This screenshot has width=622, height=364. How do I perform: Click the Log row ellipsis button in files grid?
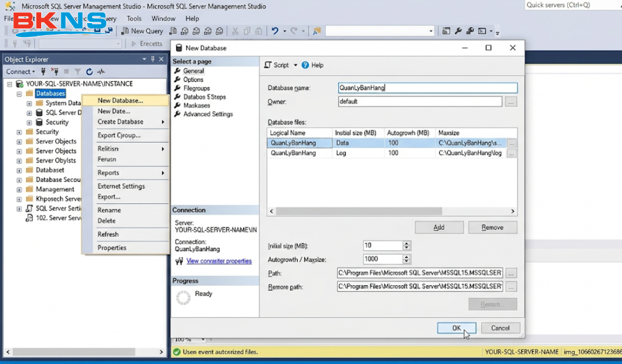point(511,153)
